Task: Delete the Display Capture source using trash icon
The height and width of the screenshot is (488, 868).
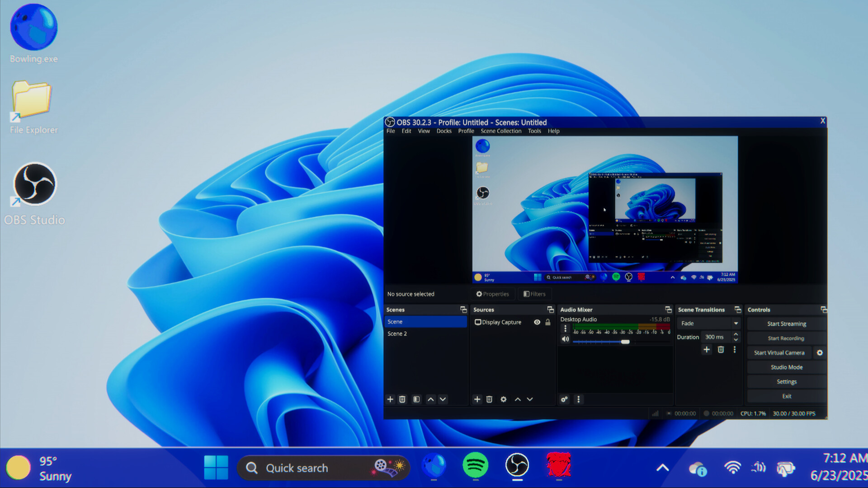Action: 490,399
